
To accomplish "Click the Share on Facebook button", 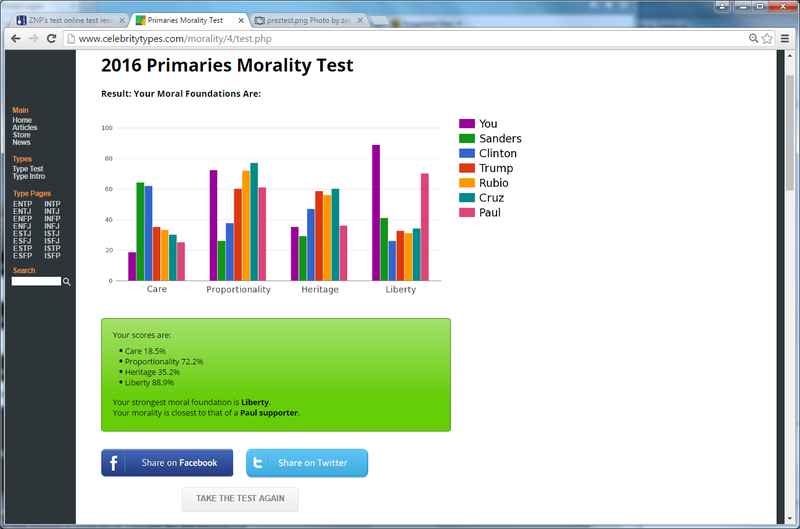I will point(167,463).
